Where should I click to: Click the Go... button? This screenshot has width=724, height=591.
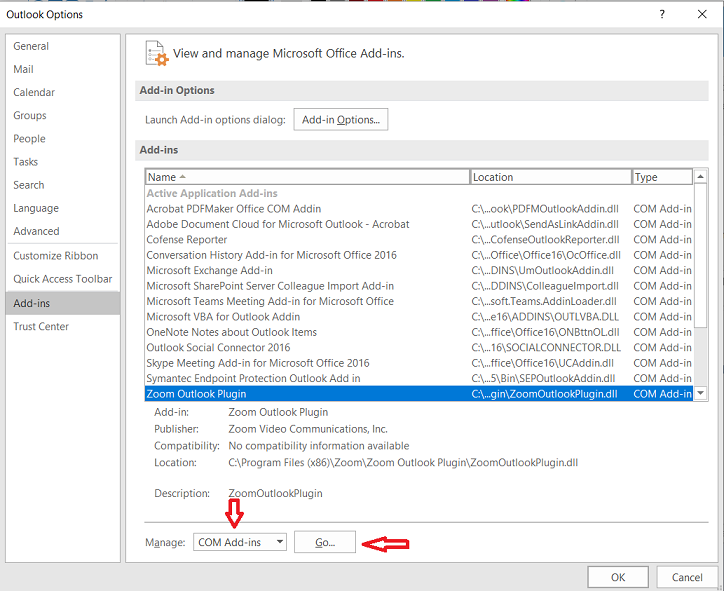(x=325, y=542)
